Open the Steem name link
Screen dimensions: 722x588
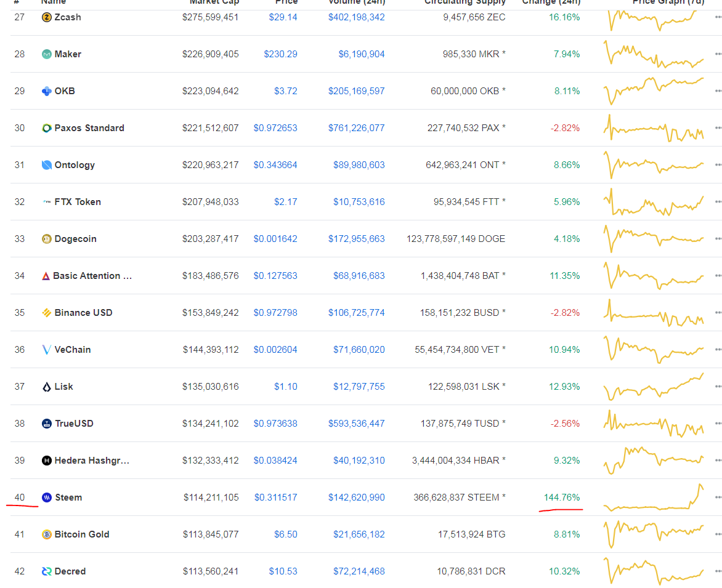pyautogui.click(x=68, y=497)
